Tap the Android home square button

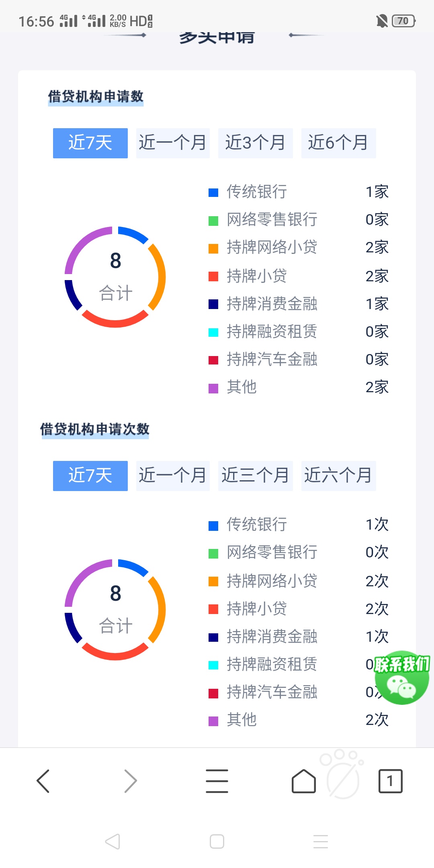tap(217, 841)
